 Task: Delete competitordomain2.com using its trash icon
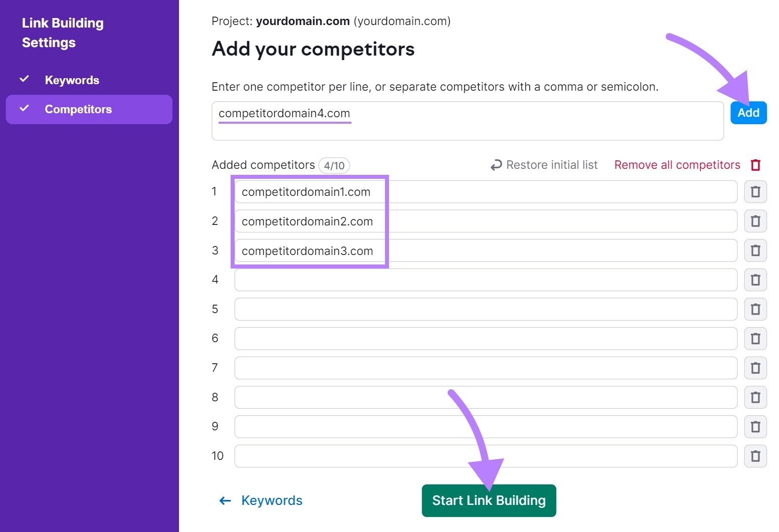click(x=755, y=221)
